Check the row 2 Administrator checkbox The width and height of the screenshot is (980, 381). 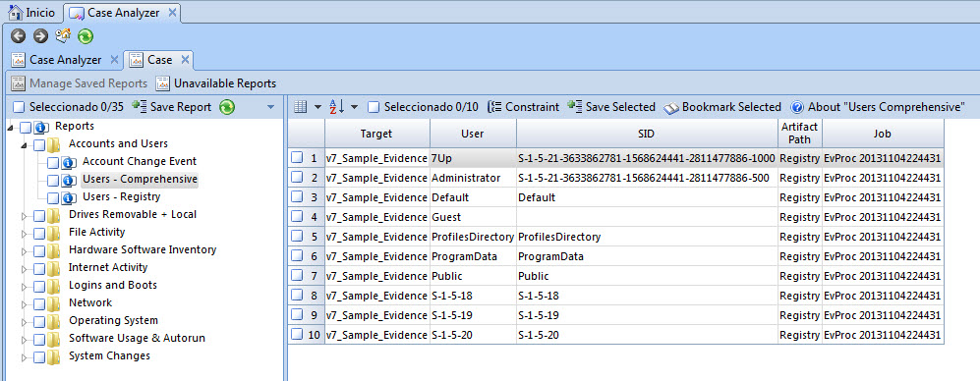coord(297,178)
